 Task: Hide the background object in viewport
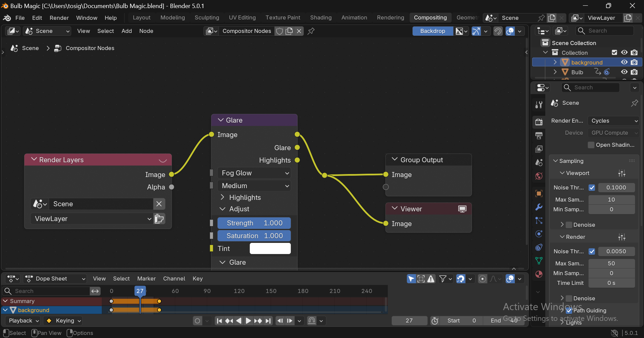tap(624, 62)
